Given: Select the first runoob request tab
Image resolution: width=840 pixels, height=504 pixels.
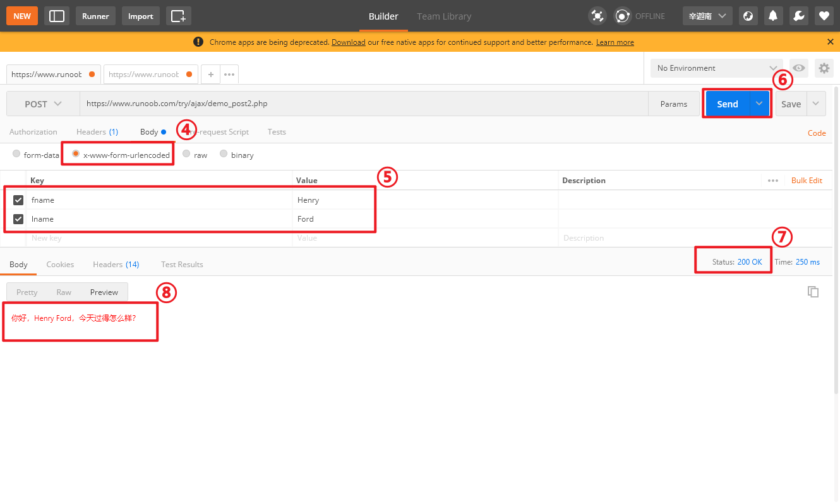Looking at the screenshot, I should tap(54, 74).
